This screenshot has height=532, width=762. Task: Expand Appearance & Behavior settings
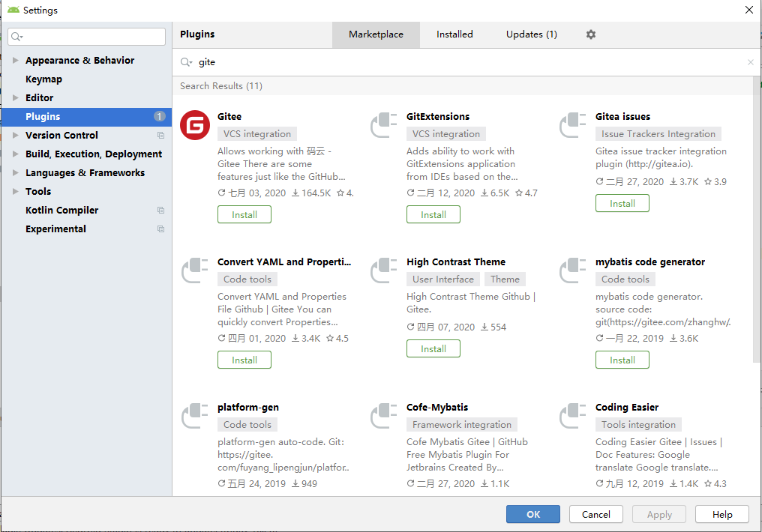(x=16, y=60)
